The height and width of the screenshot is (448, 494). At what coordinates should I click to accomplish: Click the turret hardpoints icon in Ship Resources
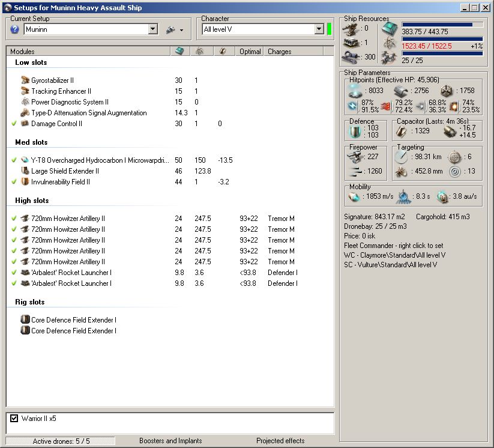click(x=350, y=28)
